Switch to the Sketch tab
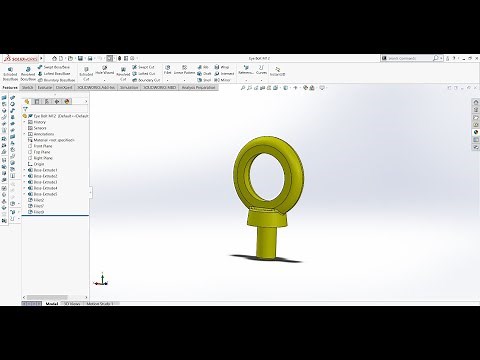 [x=27, y=87]
